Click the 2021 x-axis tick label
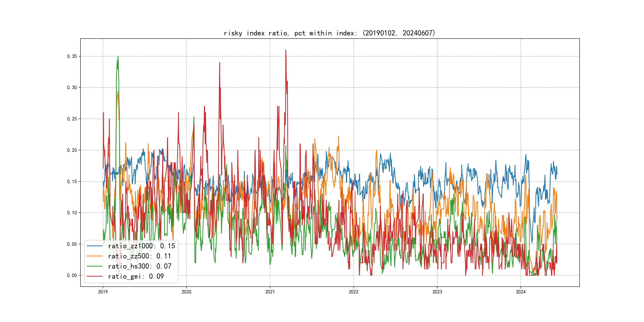 [x=270, y=292]
